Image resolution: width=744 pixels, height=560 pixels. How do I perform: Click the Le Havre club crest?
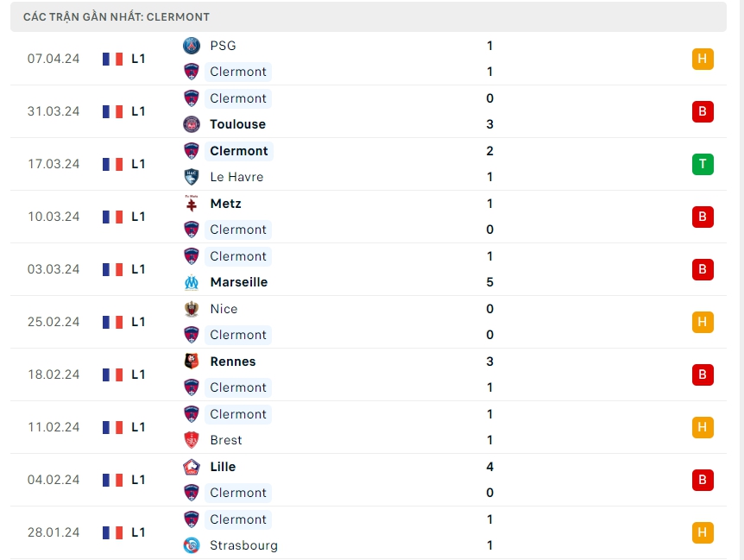tap(192, 177)
